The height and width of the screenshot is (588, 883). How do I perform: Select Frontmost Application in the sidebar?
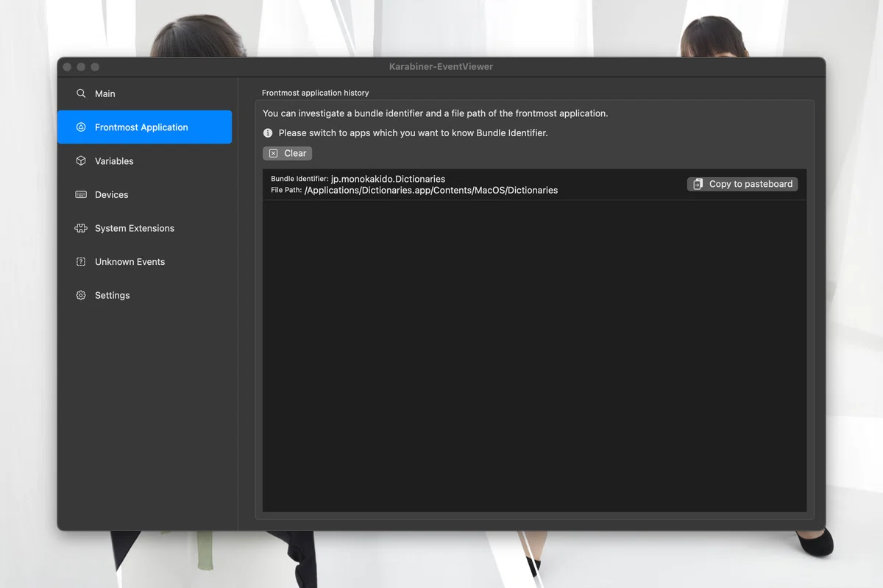(144, 127)
